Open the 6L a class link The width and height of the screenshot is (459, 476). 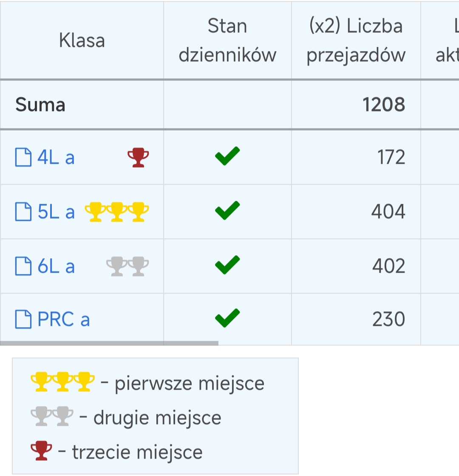[x=56, y=267]
